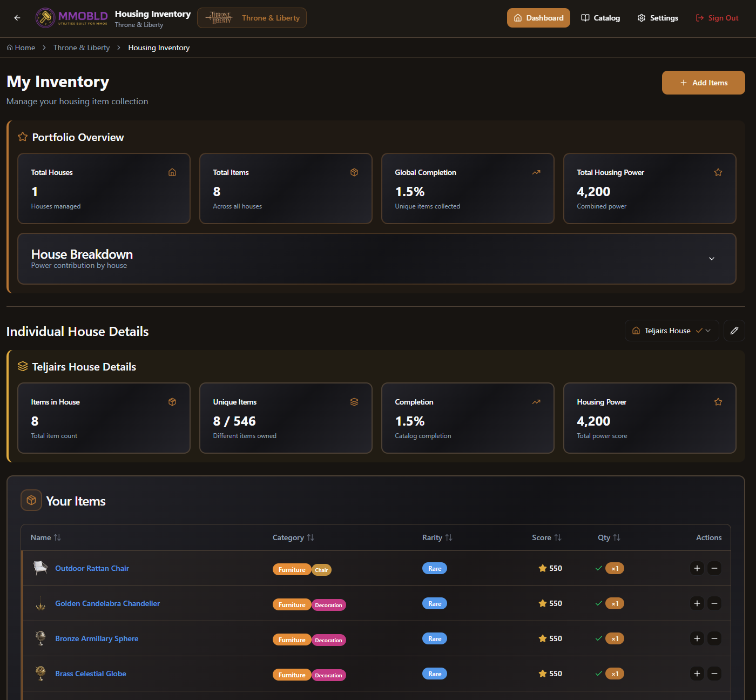Click the pencil edit house icon

734,331
